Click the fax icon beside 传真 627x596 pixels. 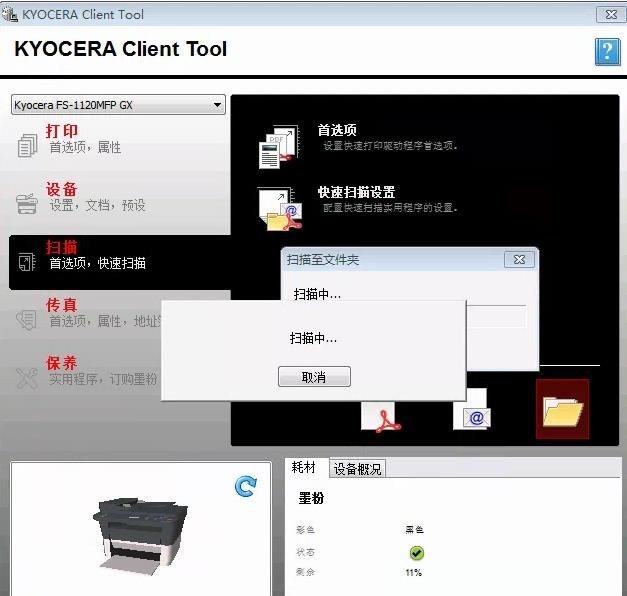tap(26, 320)
